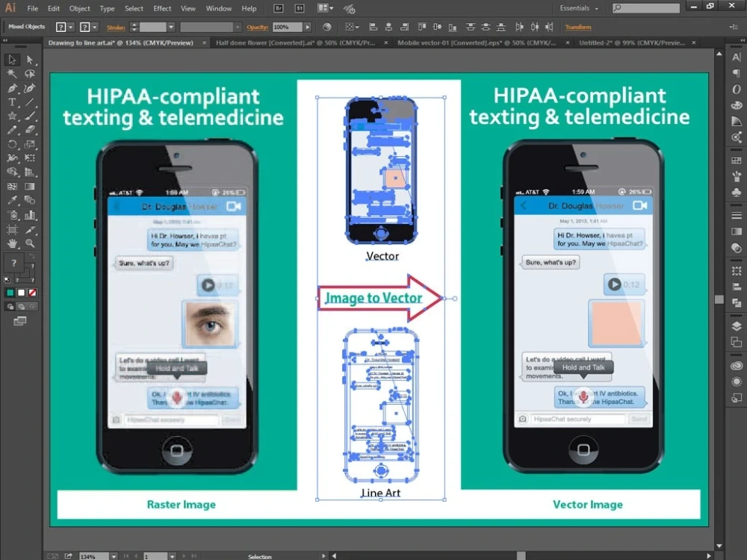Open the Fill color dropdown
Image resolution: width=747 pixels, height=560 pixels.
(71, 27)
